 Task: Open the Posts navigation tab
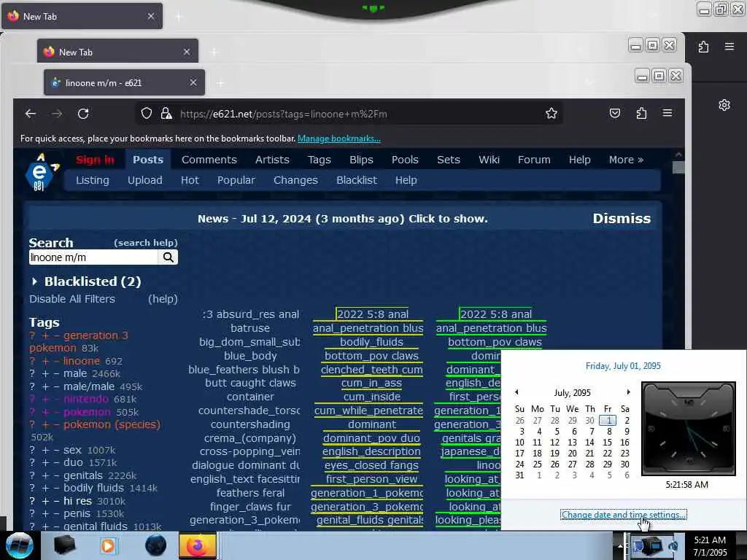[148, 160]
